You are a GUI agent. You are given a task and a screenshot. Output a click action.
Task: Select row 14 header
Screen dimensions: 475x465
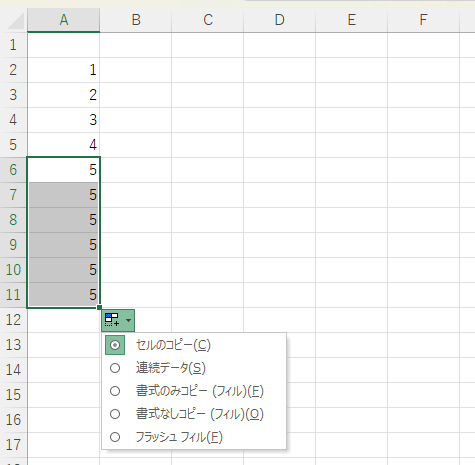pos(13,370)
